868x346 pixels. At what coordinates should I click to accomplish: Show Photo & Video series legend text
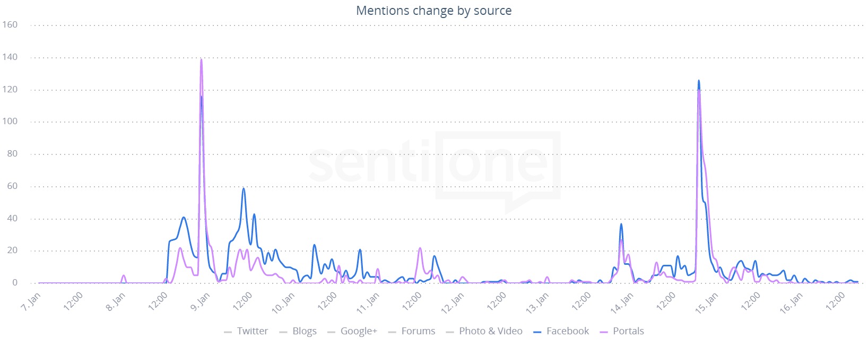point(491,331)
